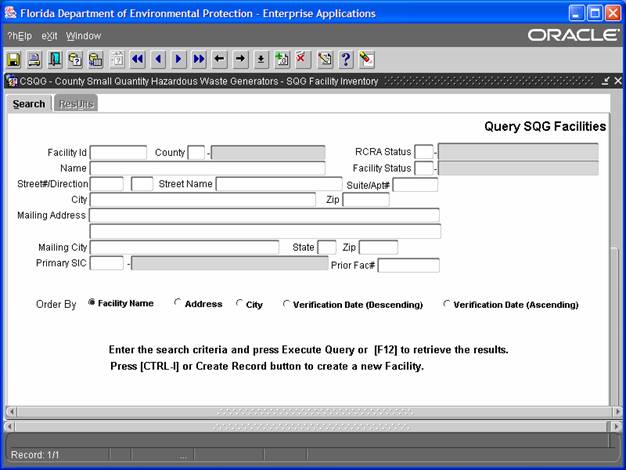Select Order By Address radio
626x470 pixels.
coord(178,302)
